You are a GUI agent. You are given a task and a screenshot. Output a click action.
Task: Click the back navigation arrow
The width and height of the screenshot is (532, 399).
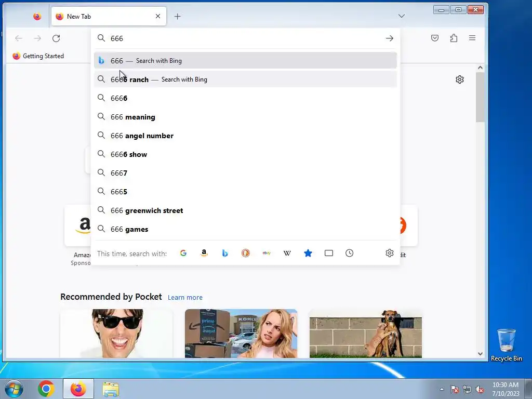[x=19, y=38]
